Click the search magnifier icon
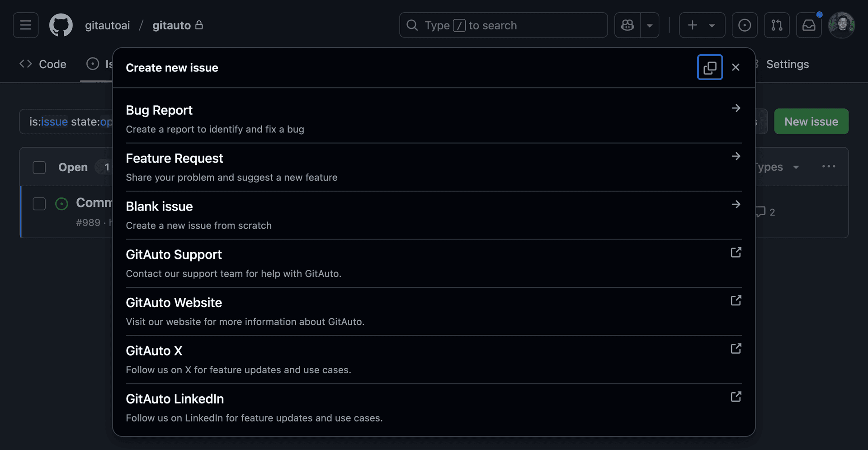868x450 pixels. (x=412, y=25)
